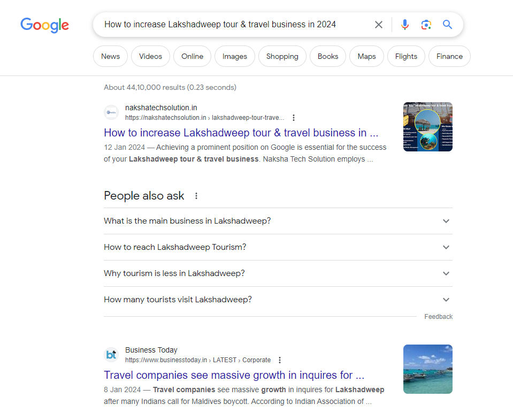
Task: Click the nakshatechsolution.in site favicon
Action: (x=111, y=112)
